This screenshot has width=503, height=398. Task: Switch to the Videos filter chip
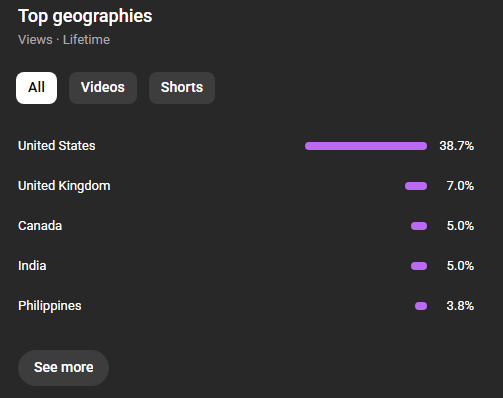point(103,88)
